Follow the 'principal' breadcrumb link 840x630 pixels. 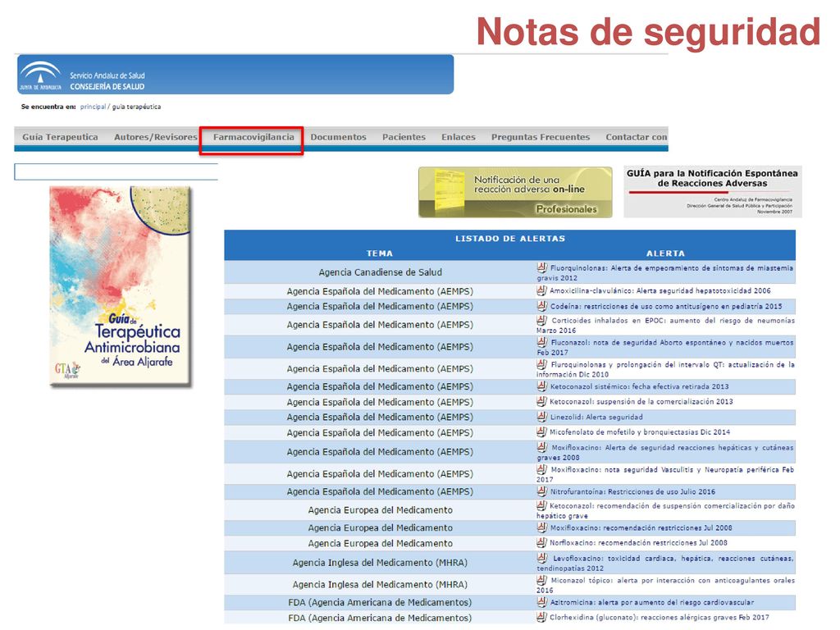point(93,107)
